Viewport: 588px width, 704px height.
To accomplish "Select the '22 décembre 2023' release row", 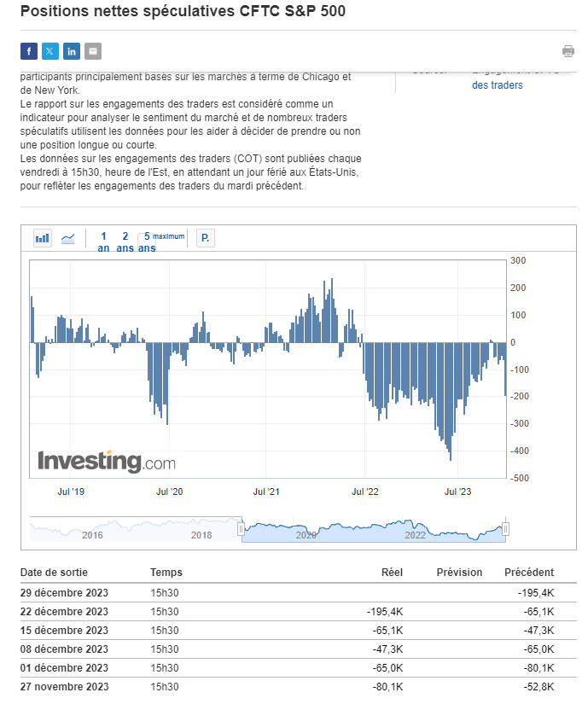I will (65, 612).
